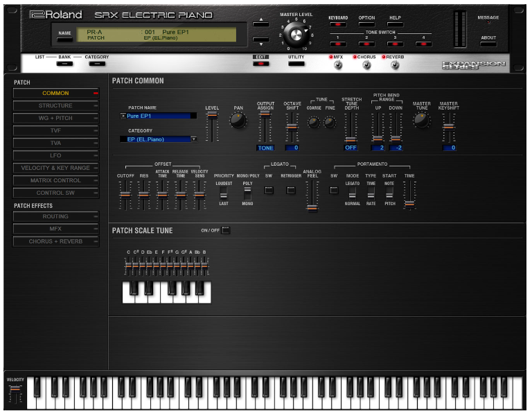Image resolution: width=532 pixels, height=418 pixels.
Task: Click the Octave Shift value field
Action: tap(292, 148)
